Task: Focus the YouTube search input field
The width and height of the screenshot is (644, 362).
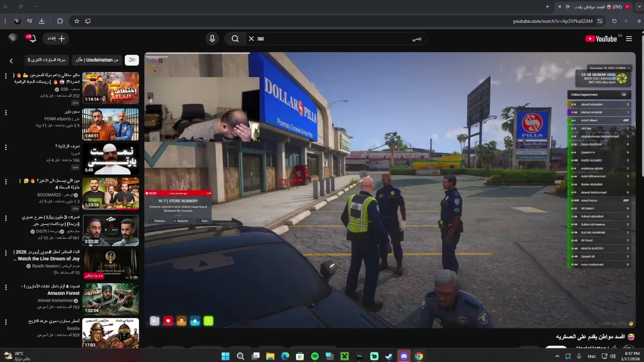Action: point(342,39)
